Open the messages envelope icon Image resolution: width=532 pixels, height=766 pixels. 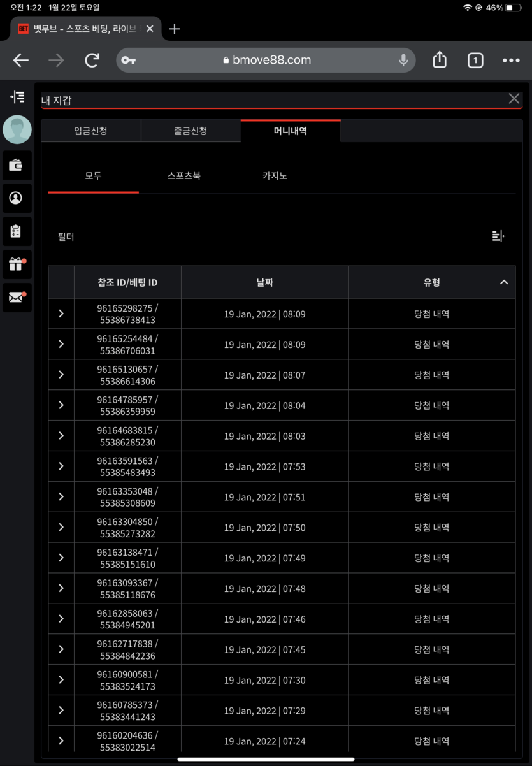(x=17, y=298)
